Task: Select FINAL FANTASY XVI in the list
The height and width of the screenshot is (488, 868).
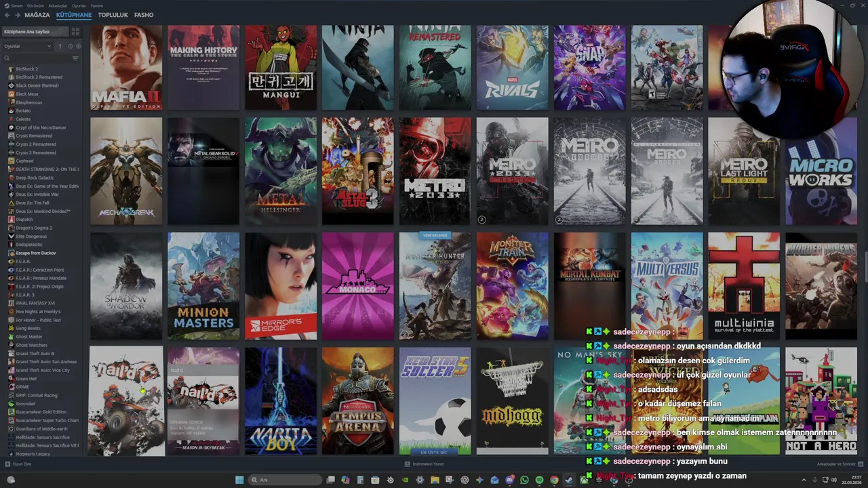Action: point(35,303)
